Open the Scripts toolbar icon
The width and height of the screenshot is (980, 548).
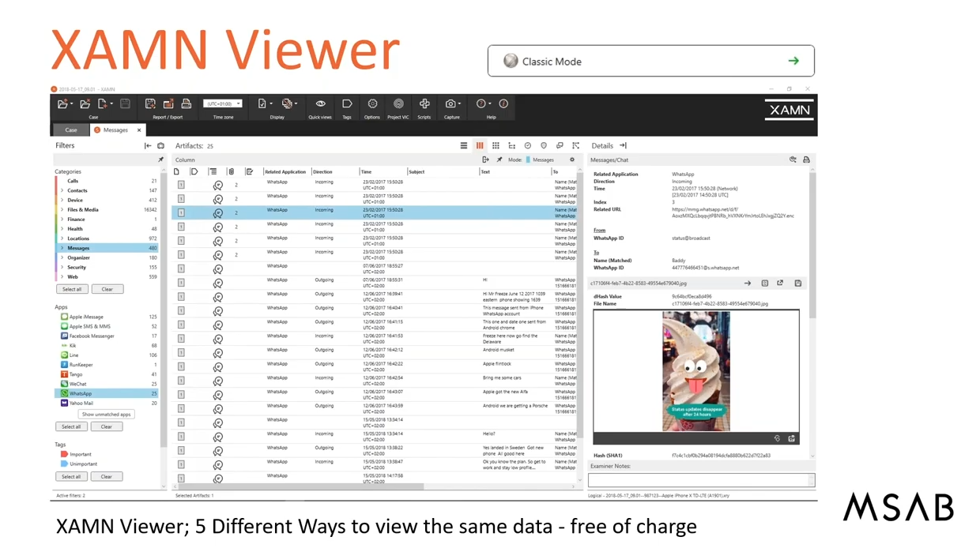point(424,104)
